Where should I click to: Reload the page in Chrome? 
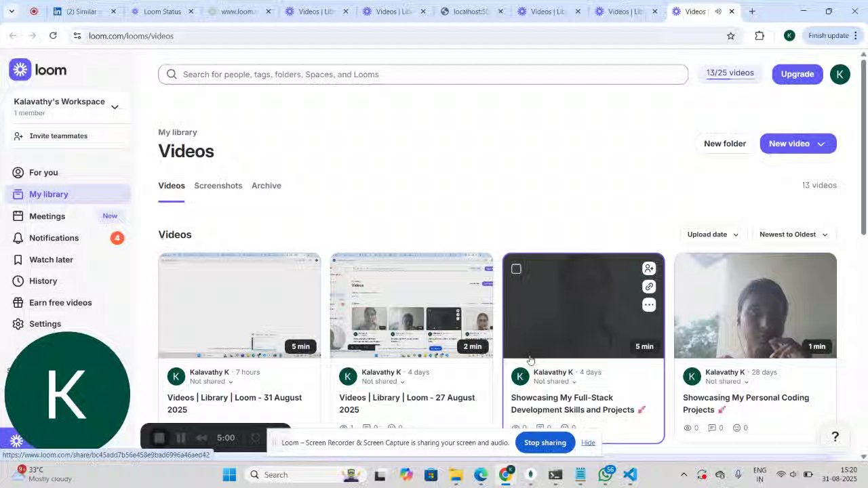point(53,36)
